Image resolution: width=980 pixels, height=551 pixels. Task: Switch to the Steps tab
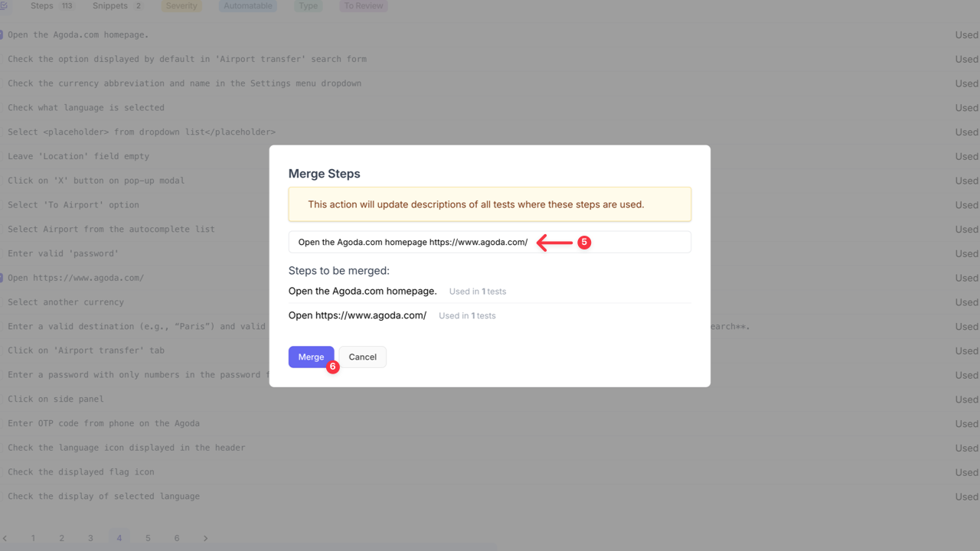41,5
